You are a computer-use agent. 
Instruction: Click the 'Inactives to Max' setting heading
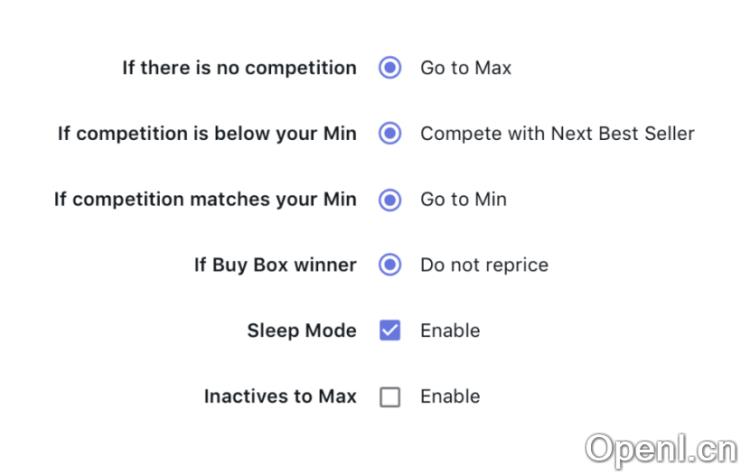pos(280,397)
